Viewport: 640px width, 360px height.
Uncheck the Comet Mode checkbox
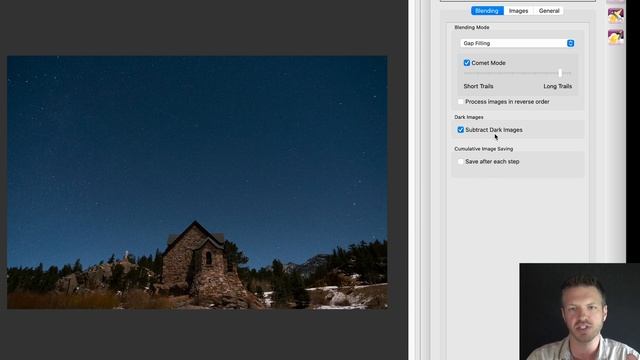[x=467, y=63]
